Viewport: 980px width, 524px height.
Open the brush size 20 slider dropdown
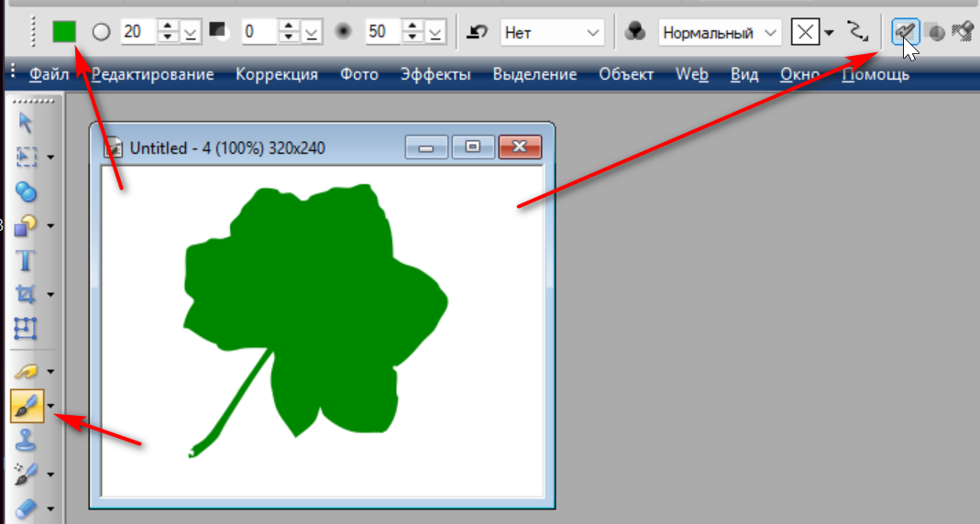coord(190,32)
